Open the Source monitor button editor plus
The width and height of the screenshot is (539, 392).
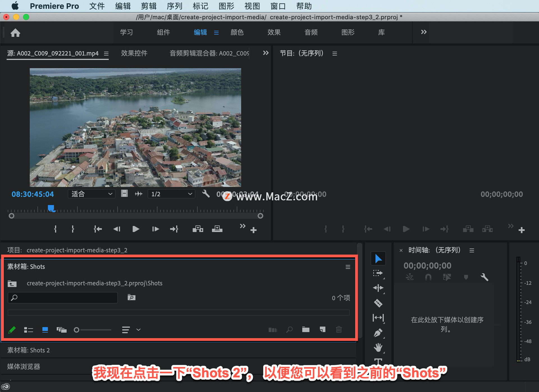pos(253,230)
